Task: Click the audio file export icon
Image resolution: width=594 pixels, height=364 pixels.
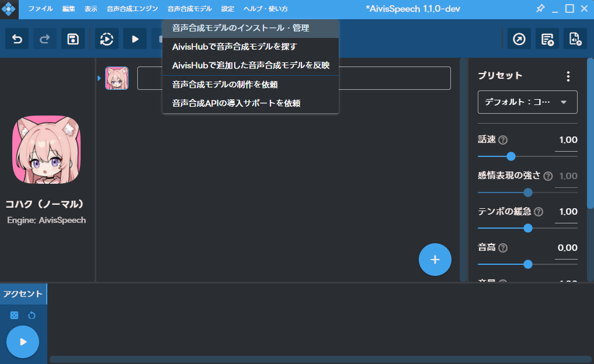Action: pos(575,38)
